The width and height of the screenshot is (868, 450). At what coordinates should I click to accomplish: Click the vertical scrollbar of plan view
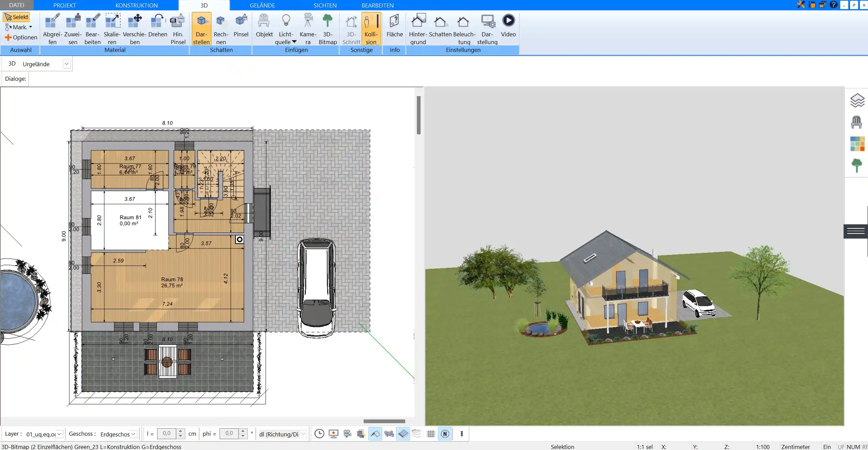419,115
